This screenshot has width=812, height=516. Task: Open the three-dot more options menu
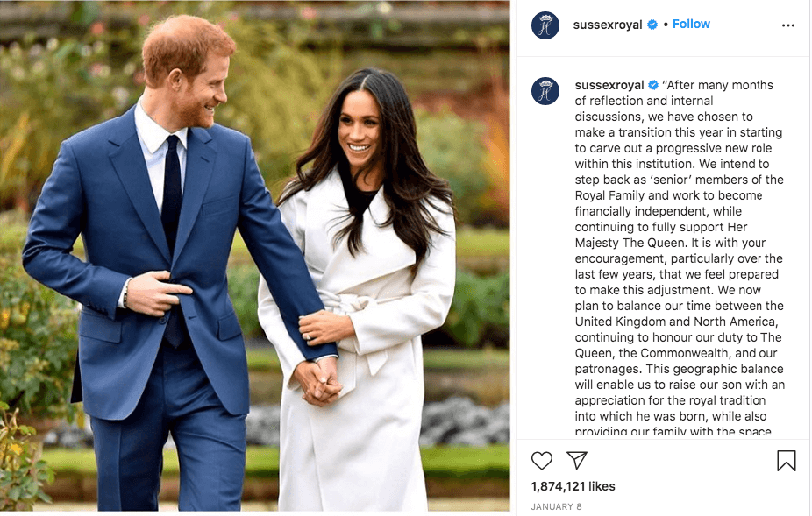point(787,25)
